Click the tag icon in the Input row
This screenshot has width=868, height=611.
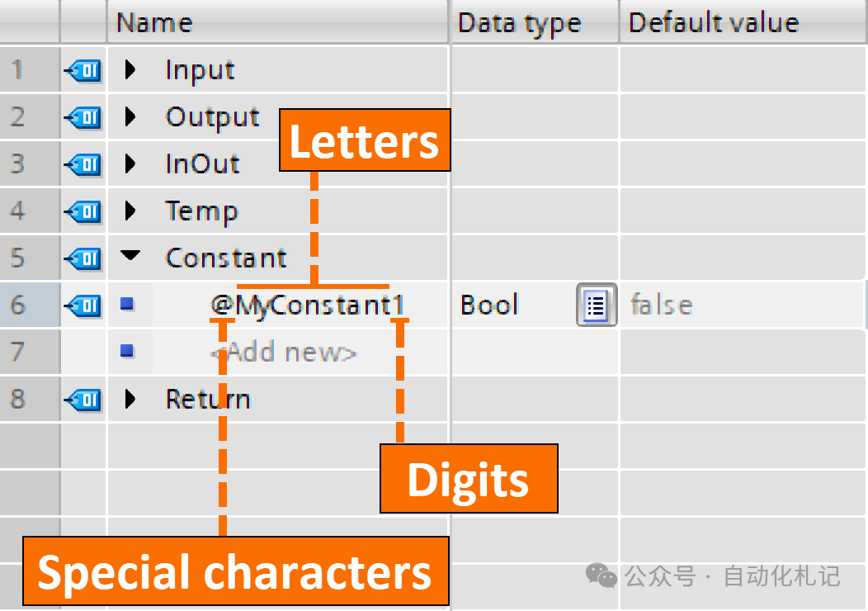point(83,70)
